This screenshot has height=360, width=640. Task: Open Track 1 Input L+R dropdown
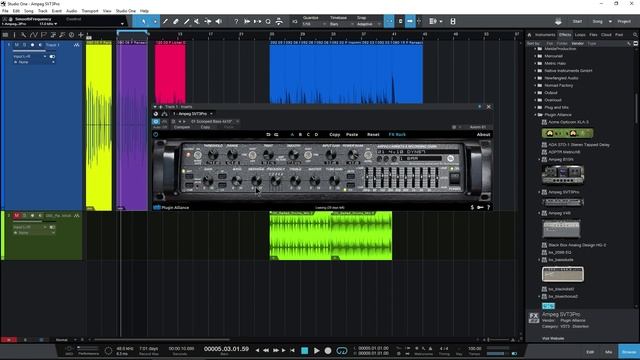tap(29, 56)
